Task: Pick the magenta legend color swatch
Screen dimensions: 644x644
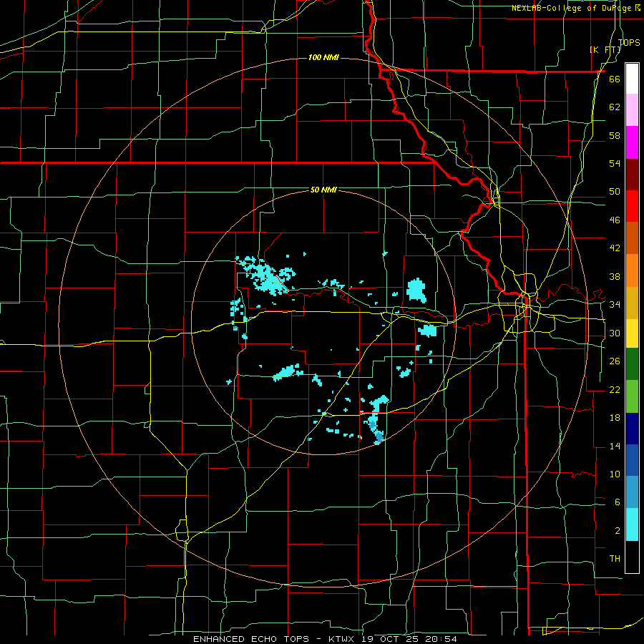Action: [x=632, y=142]
